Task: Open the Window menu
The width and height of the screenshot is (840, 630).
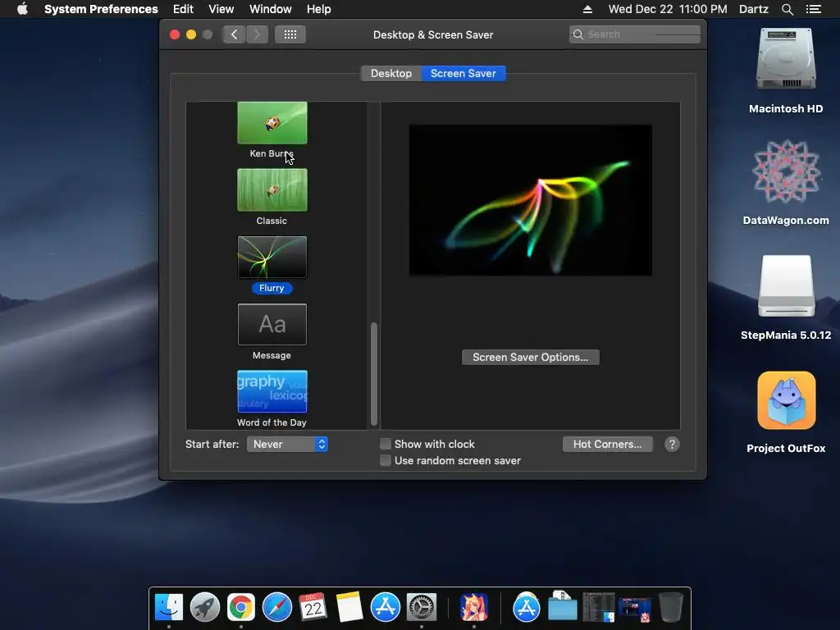Action: 271,9
